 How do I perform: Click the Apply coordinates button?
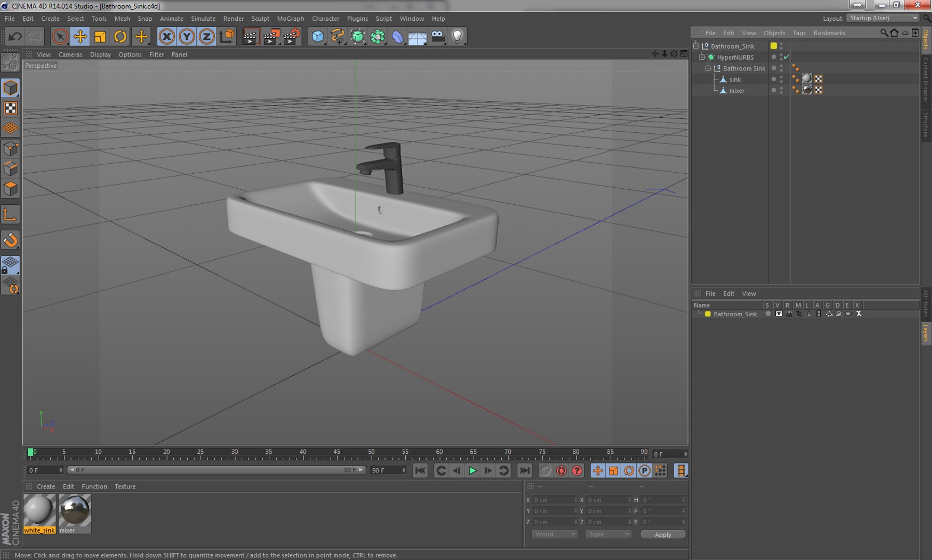[663, 535]
